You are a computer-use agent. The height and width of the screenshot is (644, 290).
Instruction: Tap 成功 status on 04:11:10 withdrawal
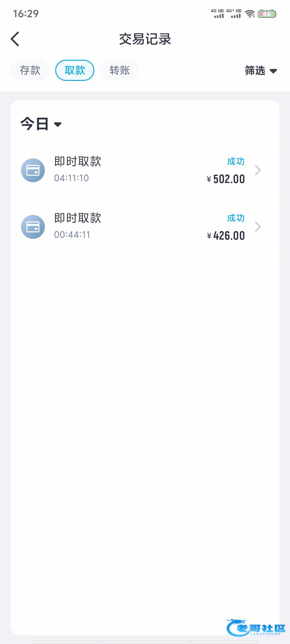pyautogui.click(x=236, y=161)
